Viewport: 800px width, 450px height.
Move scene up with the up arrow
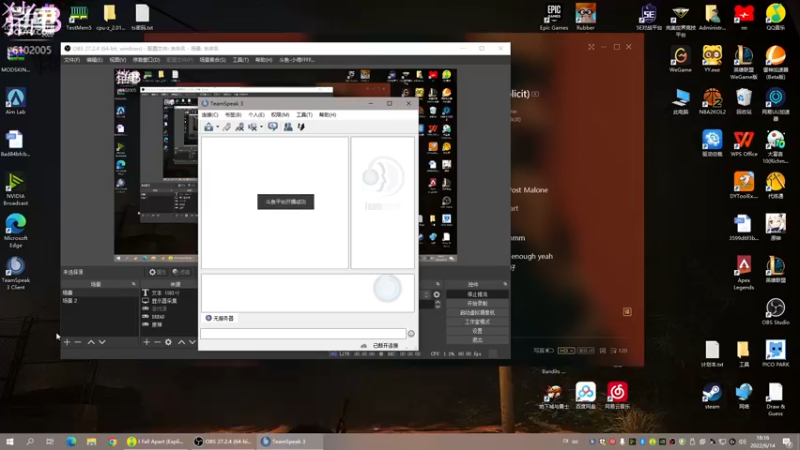91,342
